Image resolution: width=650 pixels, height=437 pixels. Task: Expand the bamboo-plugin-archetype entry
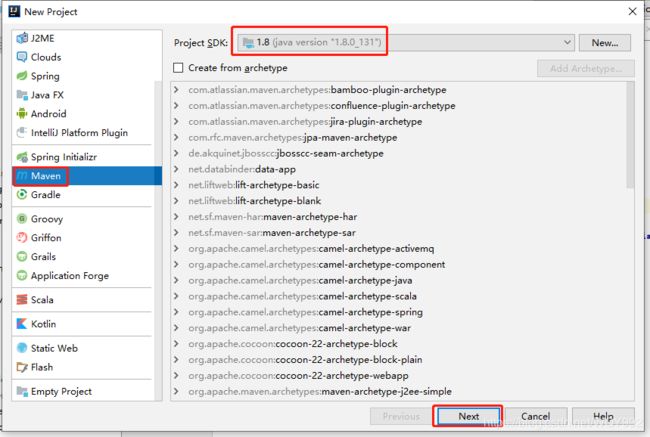coord(176,90)
